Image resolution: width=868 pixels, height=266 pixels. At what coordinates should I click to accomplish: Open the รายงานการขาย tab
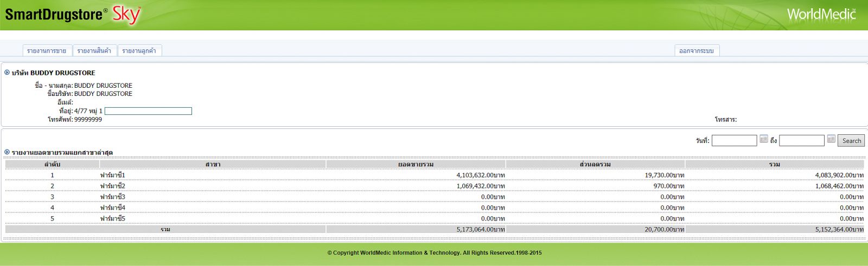tap(47, 51)
